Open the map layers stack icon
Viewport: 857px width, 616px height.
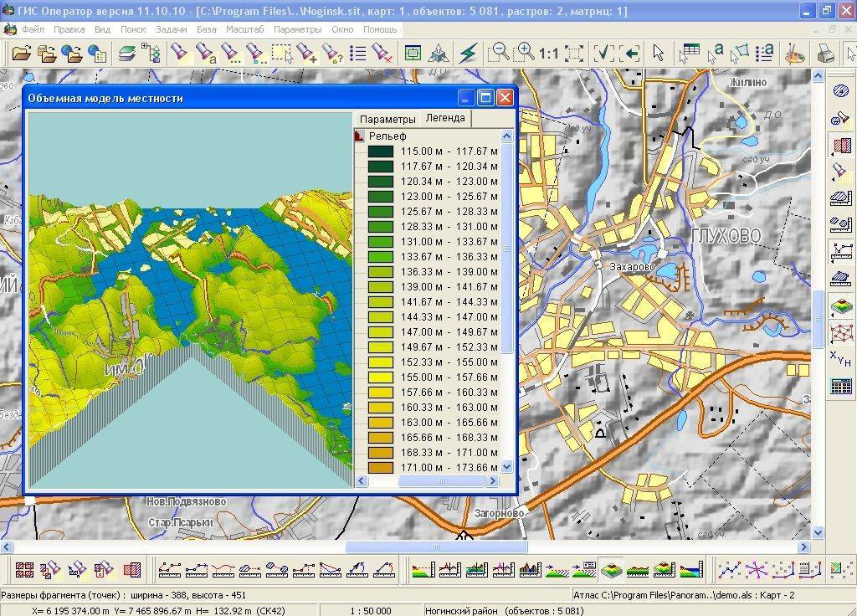coord(127,53)
